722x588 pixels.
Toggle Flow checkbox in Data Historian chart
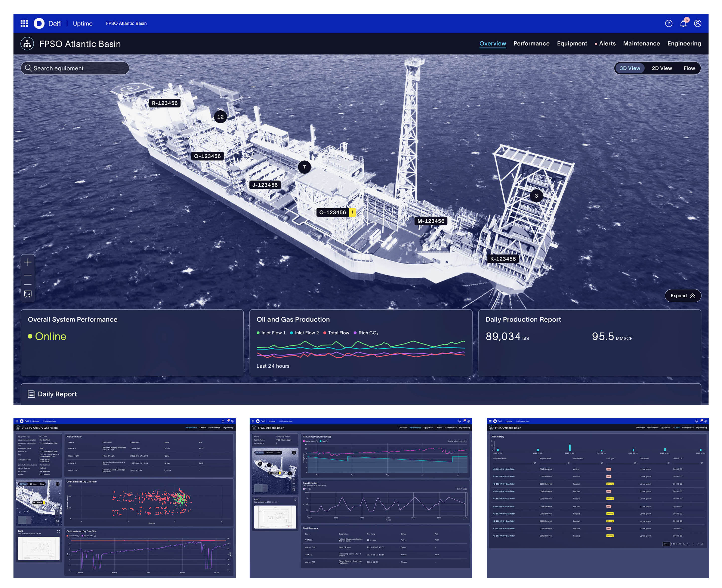pyautogui.click(x=304, y=489)
